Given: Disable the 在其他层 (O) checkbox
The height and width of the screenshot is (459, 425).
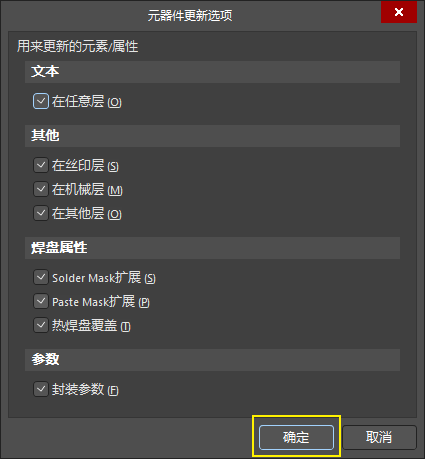Looking at the screenshot, I should tap(41, 213).
